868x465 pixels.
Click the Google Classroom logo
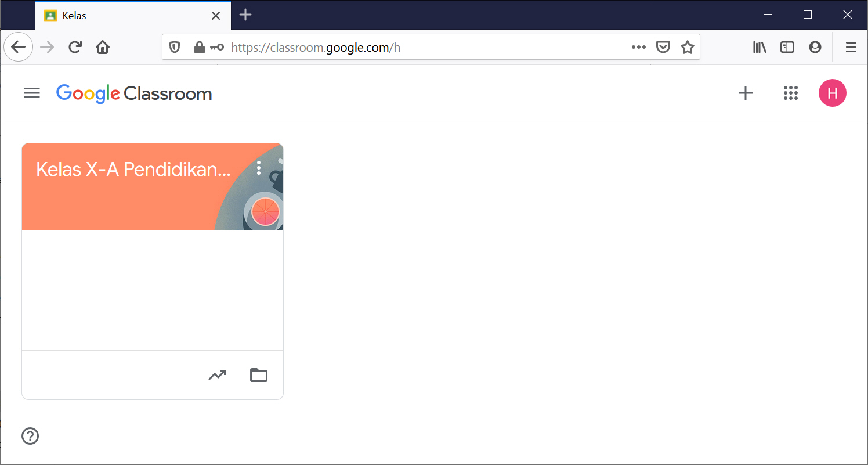click(134, 93)
